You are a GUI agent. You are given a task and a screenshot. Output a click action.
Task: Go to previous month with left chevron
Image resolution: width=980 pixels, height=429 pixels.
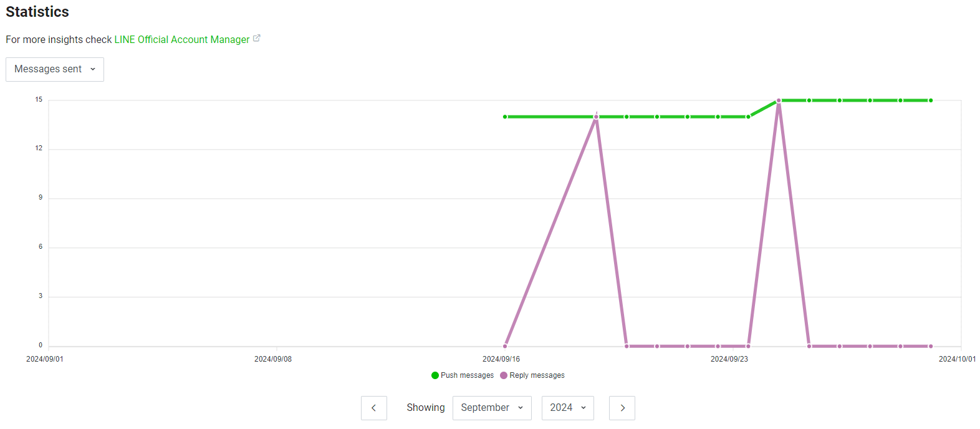374,408
